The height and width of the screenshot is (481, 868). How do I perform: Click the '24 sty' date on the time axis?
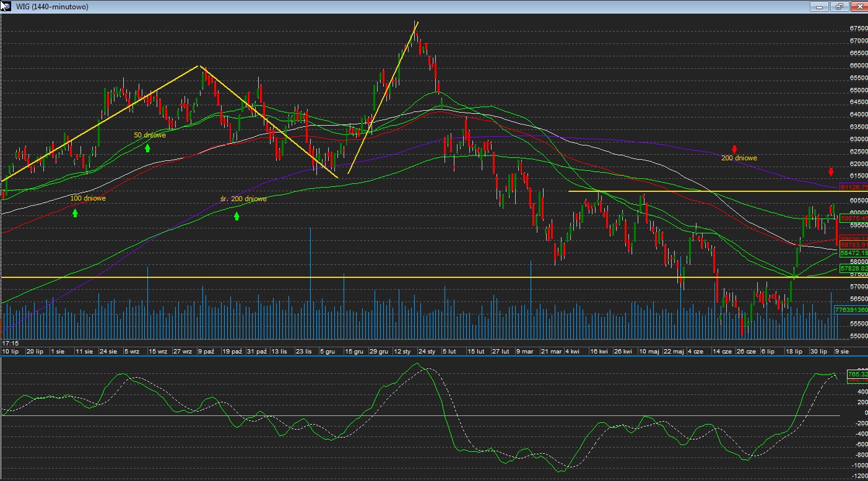(x=427, y=352)
